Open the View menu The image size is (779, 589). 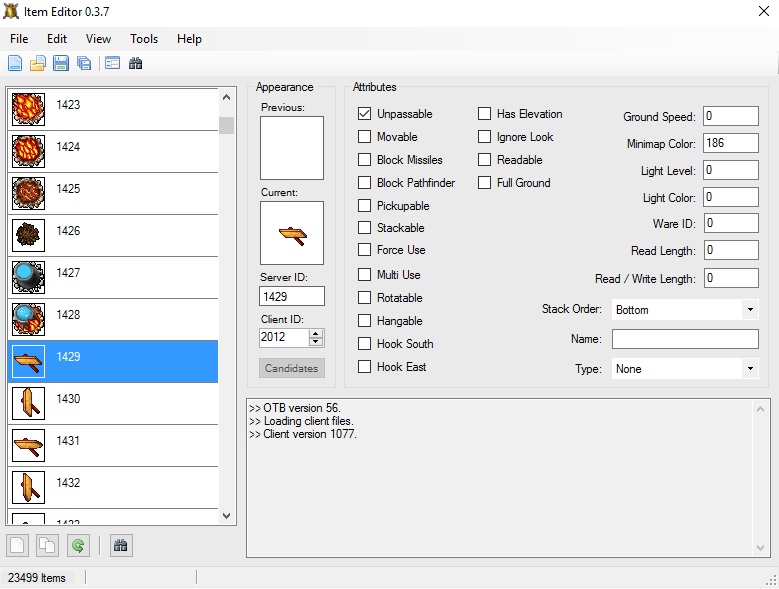98,39
